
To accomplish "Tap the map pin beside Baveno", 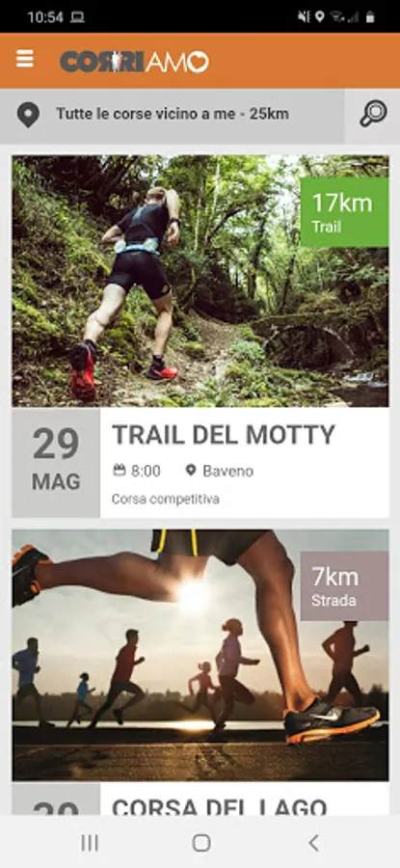I will [x=191, y=471].
